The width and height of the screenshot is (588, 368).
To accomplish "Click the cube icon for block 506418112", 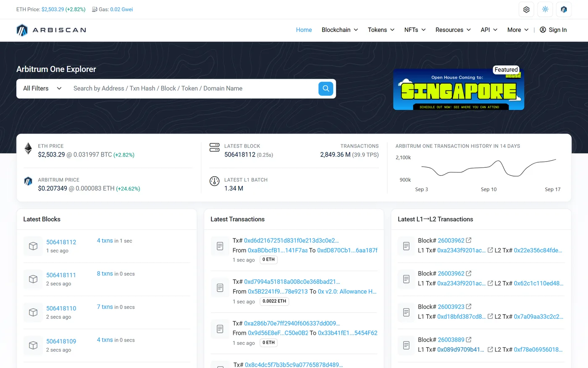I will point(33,246).
